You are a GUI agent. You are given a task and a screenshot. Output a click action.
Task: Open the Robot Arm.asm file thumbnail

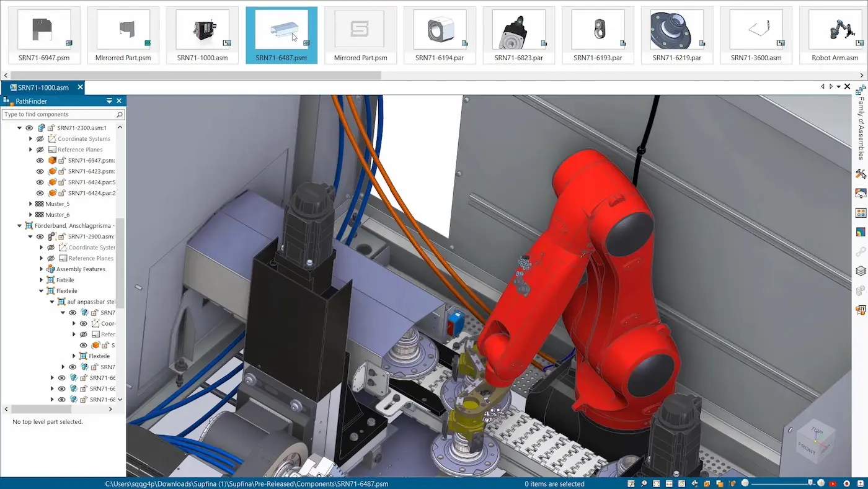(835, 35)
